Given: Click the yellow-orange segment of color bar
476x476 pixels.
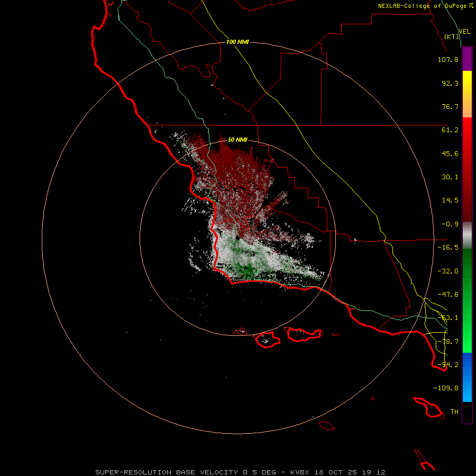Looking at the screenshot, I should click(467, 94).
